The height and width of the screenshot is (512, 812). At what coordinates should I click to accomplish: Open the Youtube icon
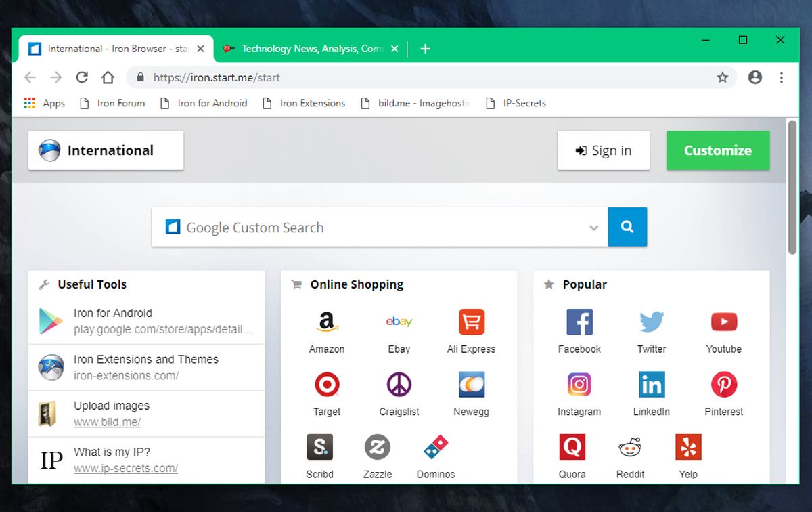724,322
